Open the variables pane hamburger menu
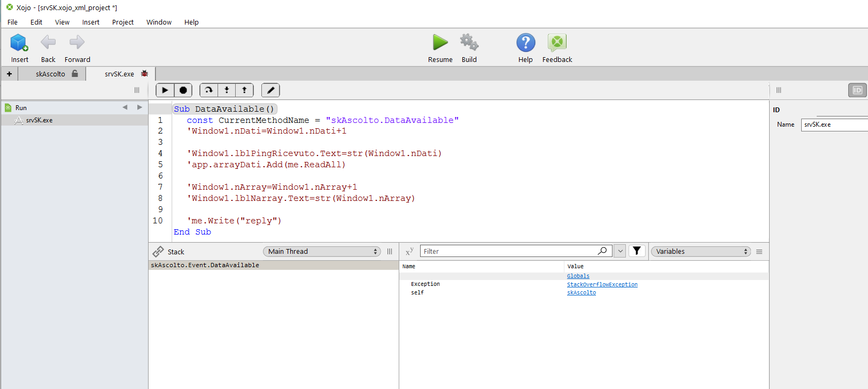The image size is (868, 389). (759, 252)
